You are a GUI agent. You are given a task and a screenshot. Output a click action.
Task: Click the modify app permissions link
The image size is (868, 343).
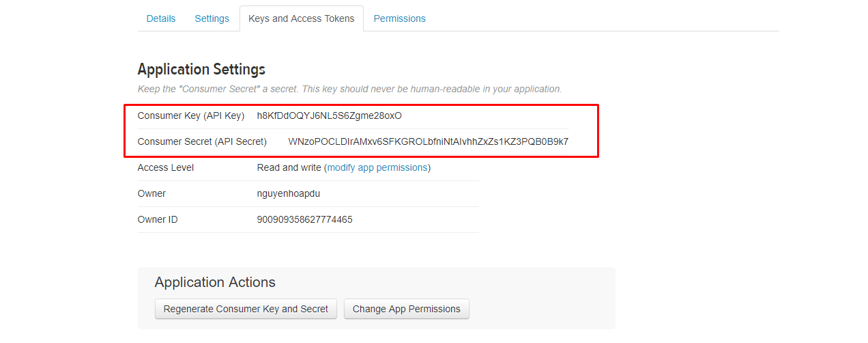pos(377,167)
